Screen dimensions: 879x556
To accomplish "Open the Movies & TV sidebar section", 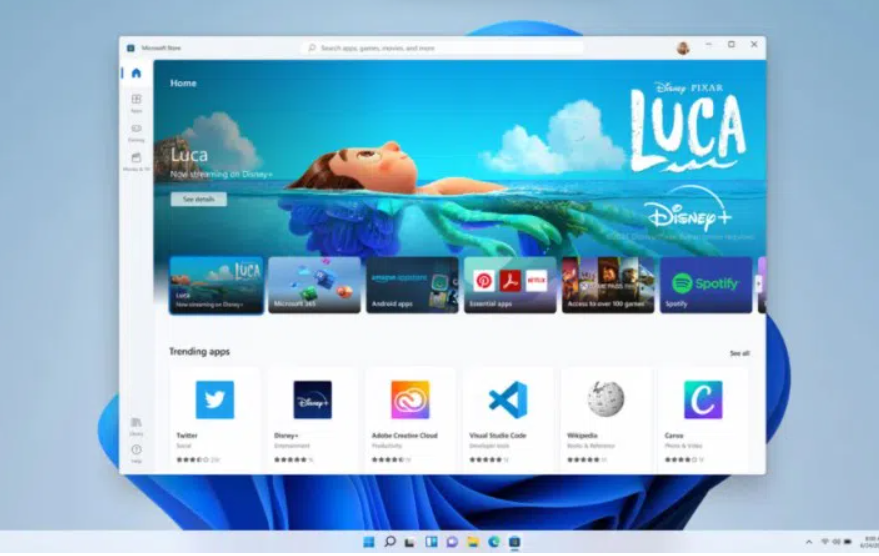I will pyautogui.click(x=136, y=160).
